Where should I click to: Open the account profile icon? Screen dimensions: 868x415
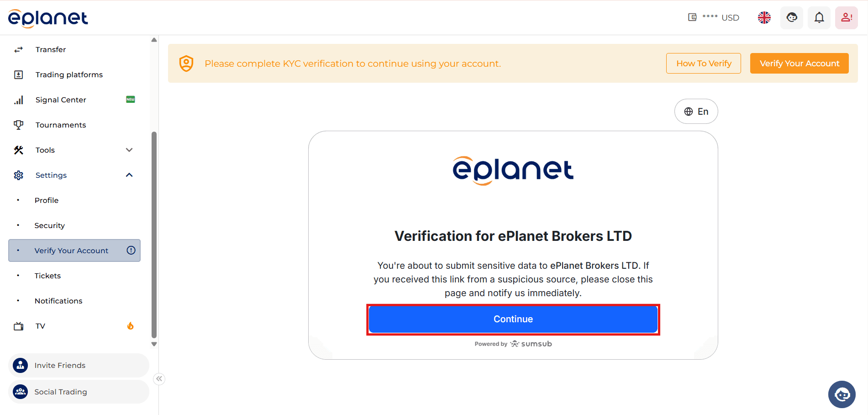pyautogui.click(x=846, y=17)
